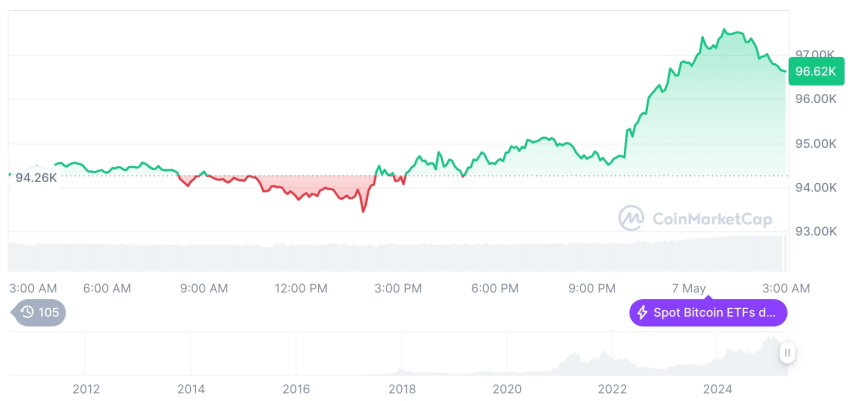Viewport: 860px width, 401px height.
Task: Click the clock icon in the 105 badge
Action: (x=27, y=313)
